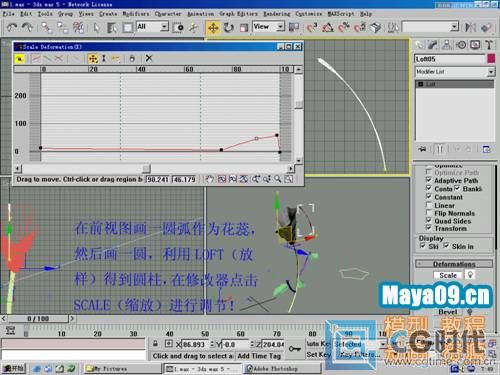Screen dimensions: 500x375
Task: Click the object color swatch
Action: point(491,59)
